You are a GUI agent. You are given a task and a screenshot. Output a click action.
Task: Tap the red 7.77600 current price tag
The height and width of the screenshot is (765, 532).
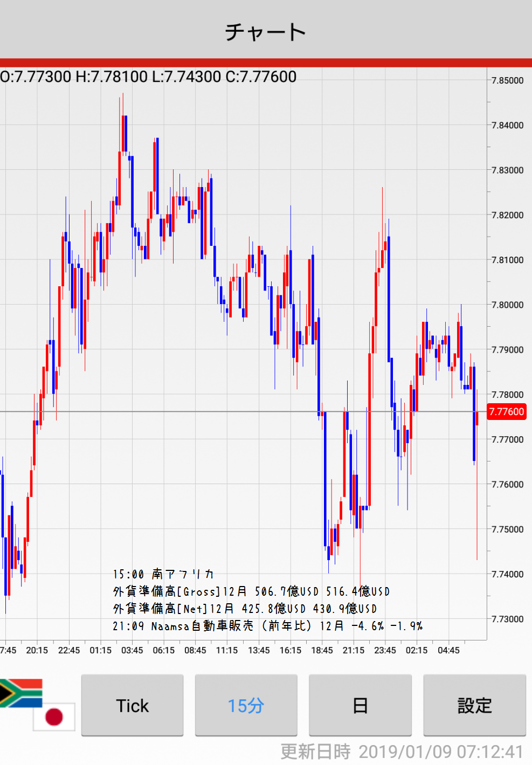tap(506, 412)
